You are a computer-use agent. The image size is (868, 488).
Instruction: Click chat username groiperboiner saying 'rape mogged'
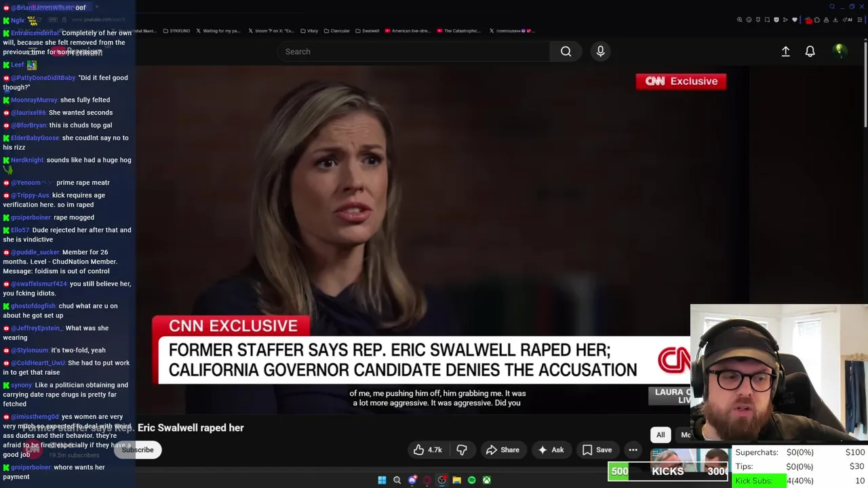pos(31,218)
